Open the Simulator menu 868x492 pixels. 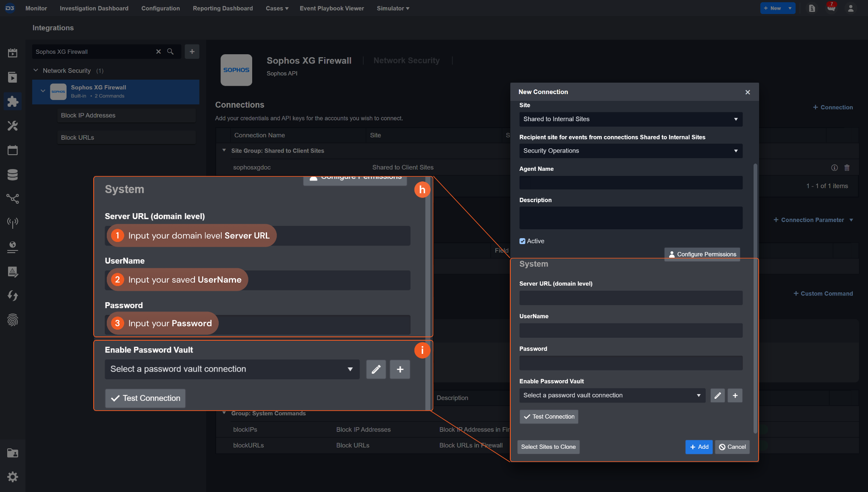coord(392,8)
